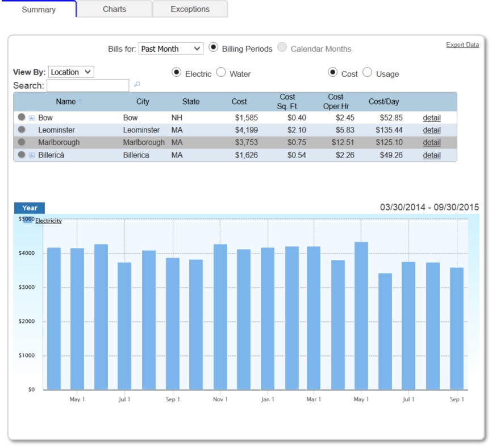Open detail for the Marlborough location
The height and width of the screenshot is (448, 492).
(431, 142)
